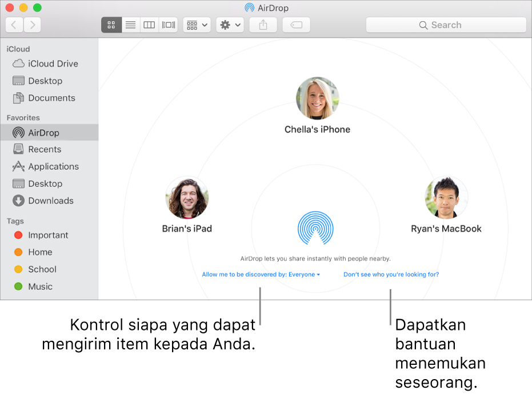Go forward with the right chevron button
This screenshot has width=532, height=394.
click(x=32, y=25)
